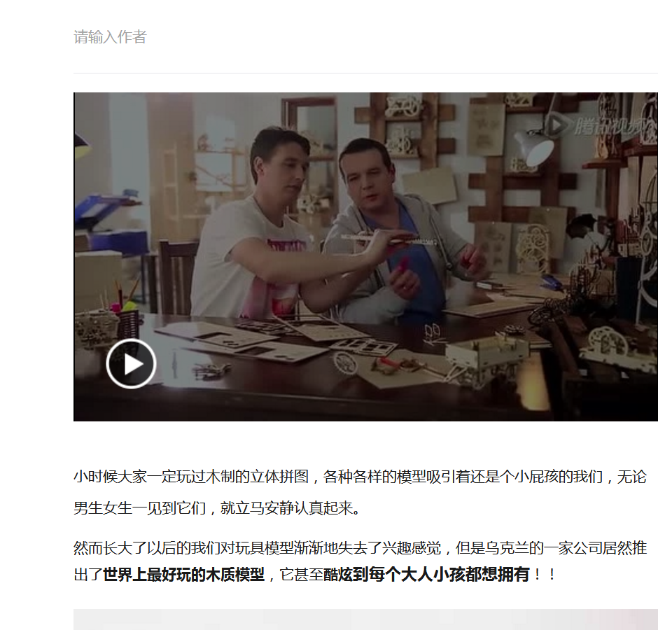This screenshot has width=672, height=630.
Task: Click bold text 酷炫到每个大人小孩都想拥有
Action: (426, 575)
